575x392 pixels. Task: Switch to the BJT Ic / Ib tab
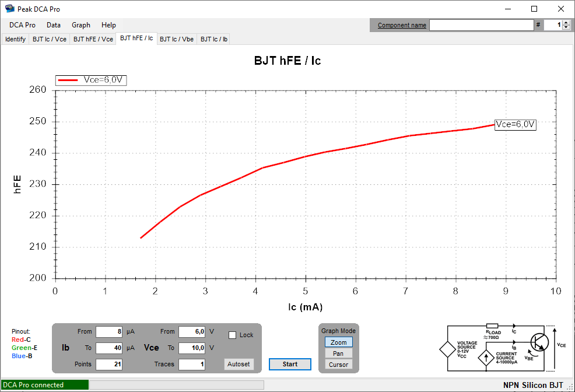[x=214, y=39]
